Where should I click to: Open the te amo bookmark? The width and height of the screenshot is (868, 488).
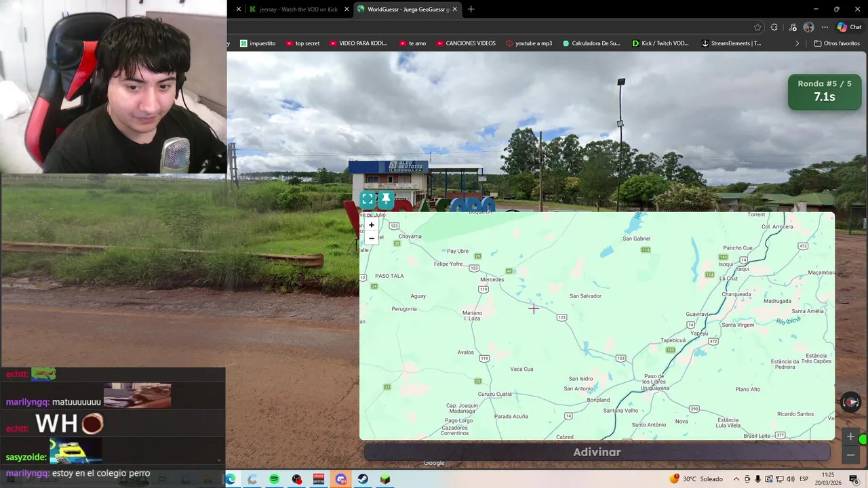(412, 43)
